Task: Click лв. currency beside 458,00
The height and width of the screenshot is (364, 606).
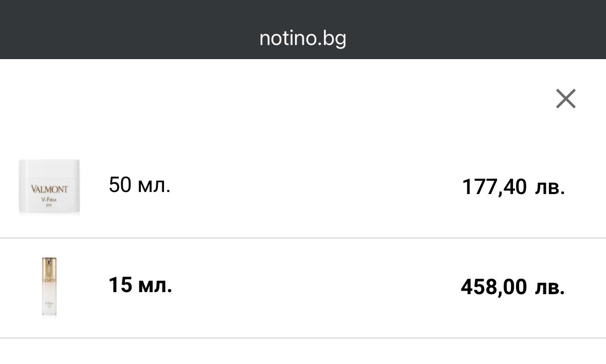Action: coord(549,287)
